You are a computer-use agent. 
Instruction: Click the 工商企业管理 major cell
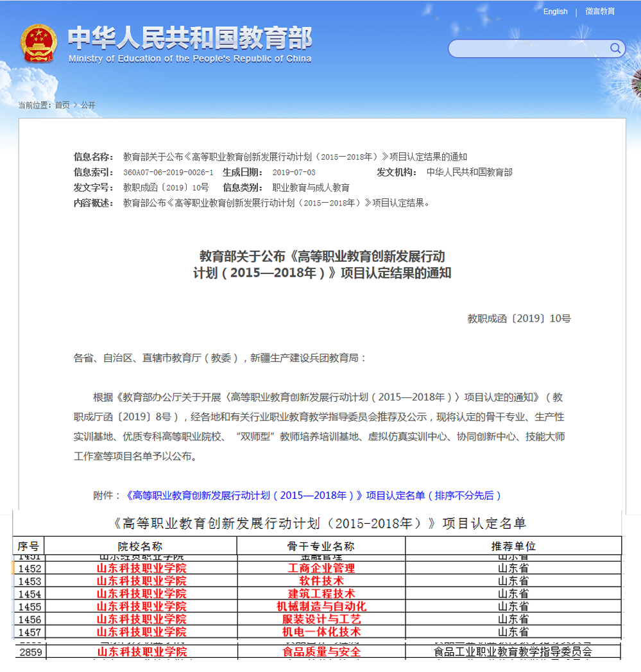click(x=321, y=568)
